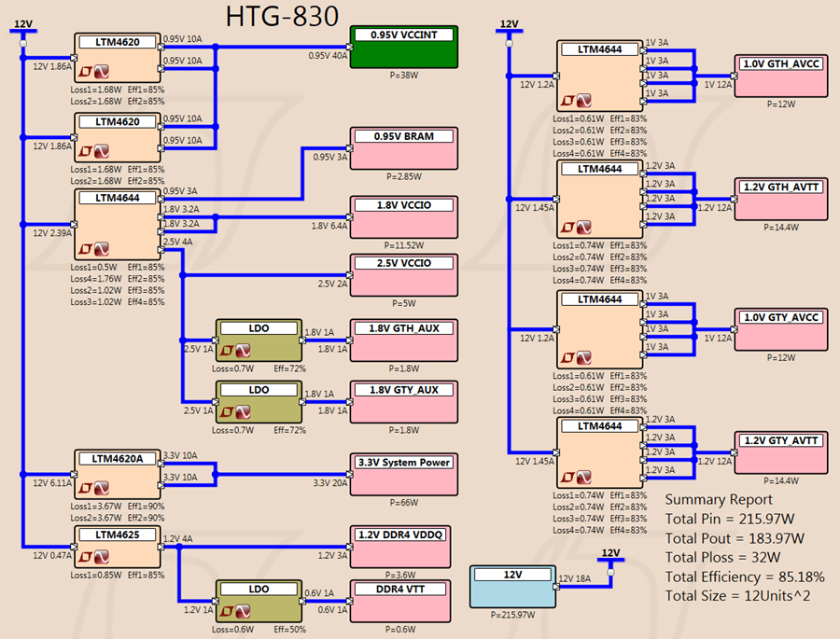Click the '0.95V 40A' load input label
Image resolution: width=840 pixels, height=639 pixels.
328,56
